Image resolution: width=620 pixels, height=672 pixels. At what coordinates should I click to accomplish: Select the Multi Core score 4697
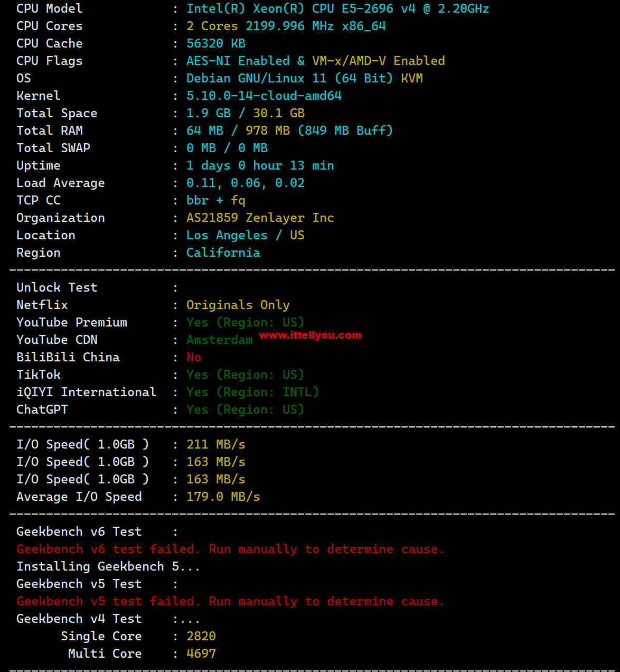coord(201,654)
